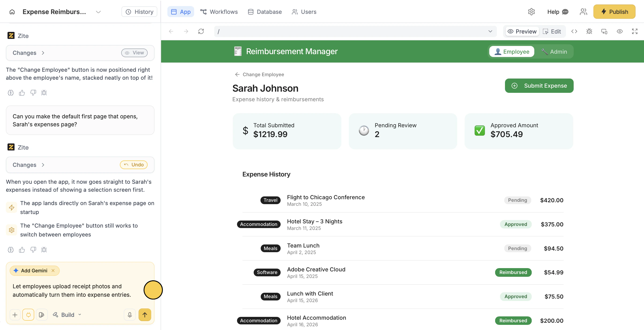
Task: Toggle the eye visibility icon in toolbar
Action: click(x=619, y=31)
